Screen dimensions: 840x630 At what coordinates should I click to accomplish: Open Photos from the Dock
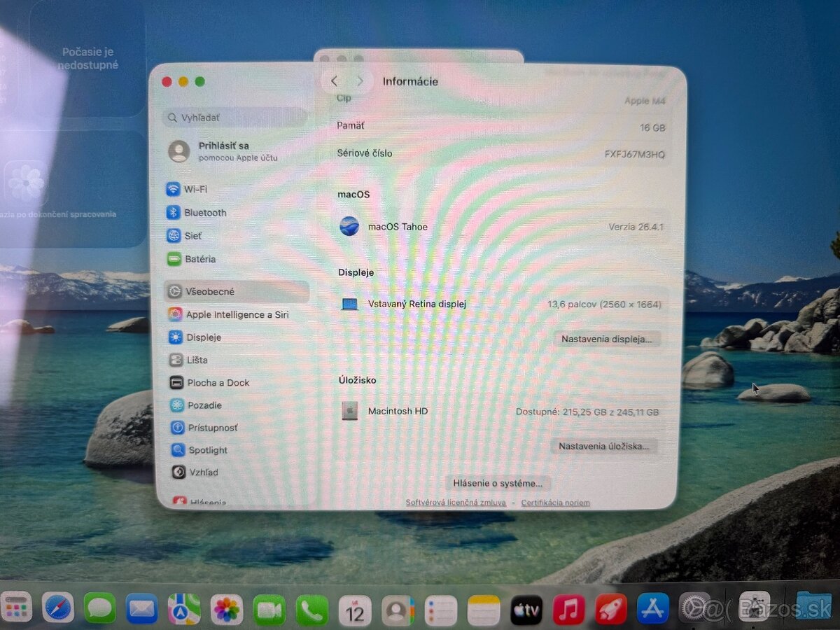(227, 610)
